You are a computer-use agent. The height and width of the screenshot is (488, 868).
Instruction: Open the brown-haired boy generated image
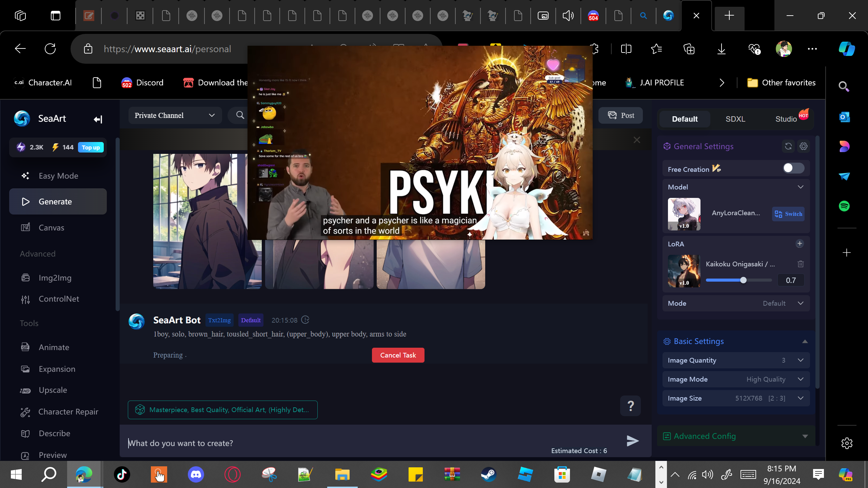pyautogui.click(x=208, y=221)
